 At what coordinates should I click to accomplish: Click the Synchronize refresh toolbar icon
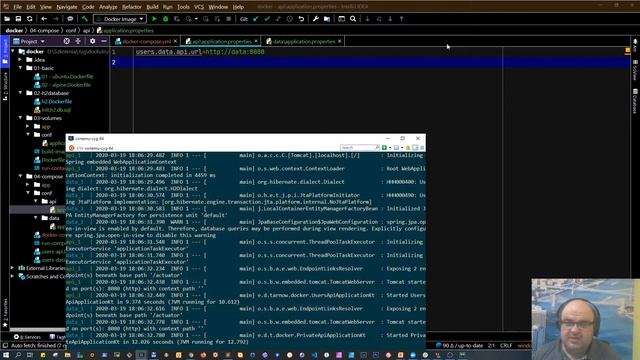tap(30, 19)
